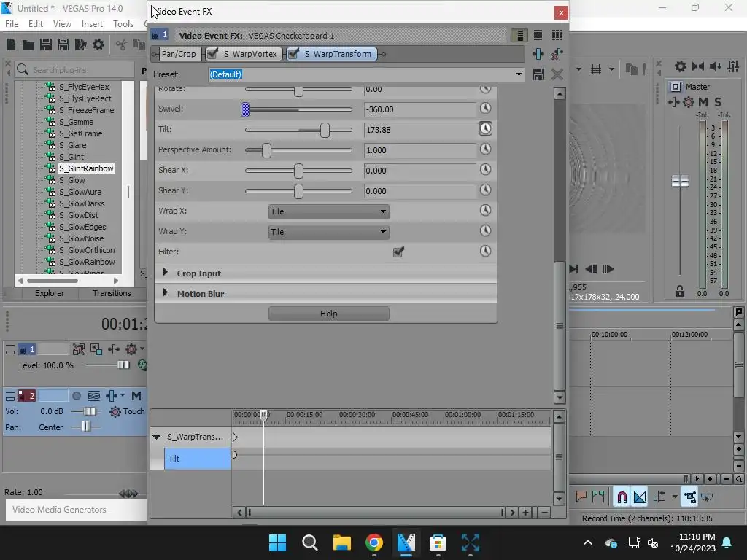Click the Plug-In Chain button

click(x=538, y=54)
